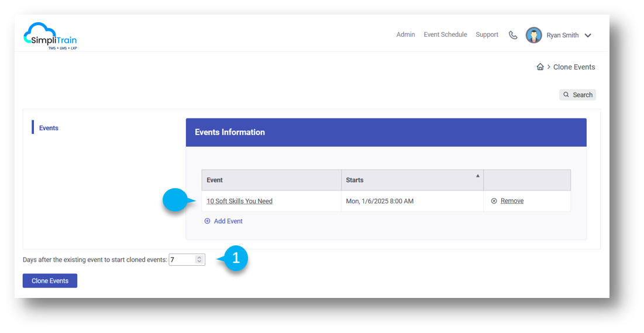Open the Admin menu

tap(405, 34)
